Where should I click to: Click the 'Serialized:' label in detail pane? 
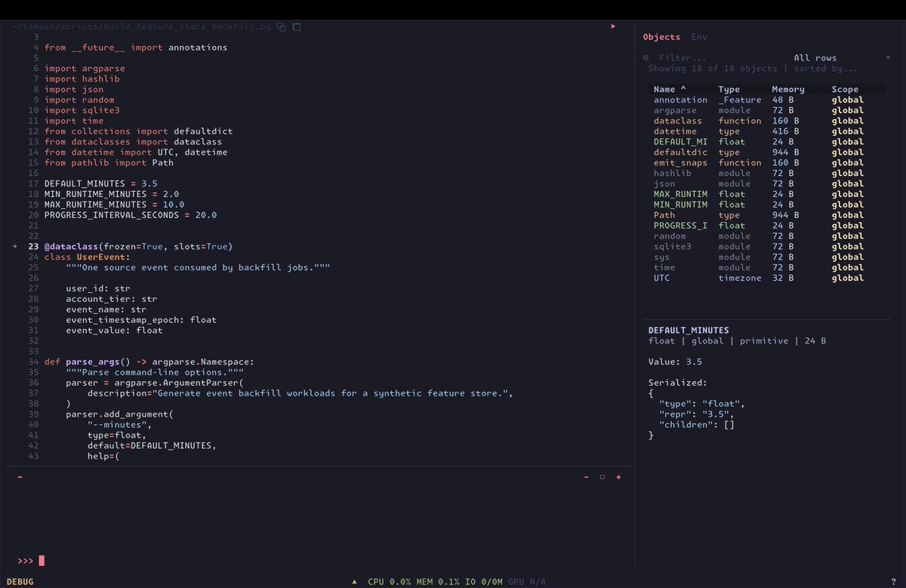pos(678,383)
